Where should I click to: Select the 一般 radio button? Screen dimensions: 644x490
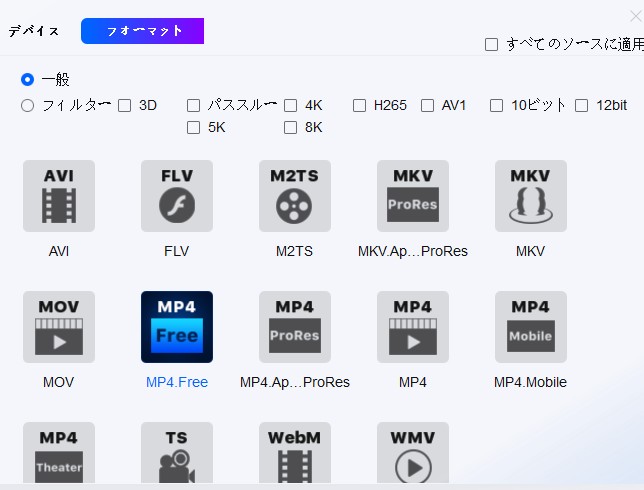[28, 79]
